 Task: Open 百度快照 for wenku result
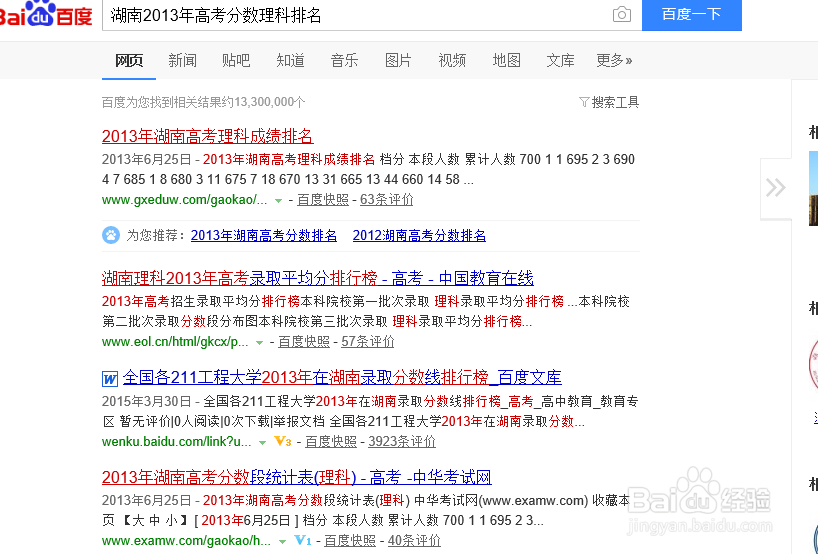pos(331,442)
